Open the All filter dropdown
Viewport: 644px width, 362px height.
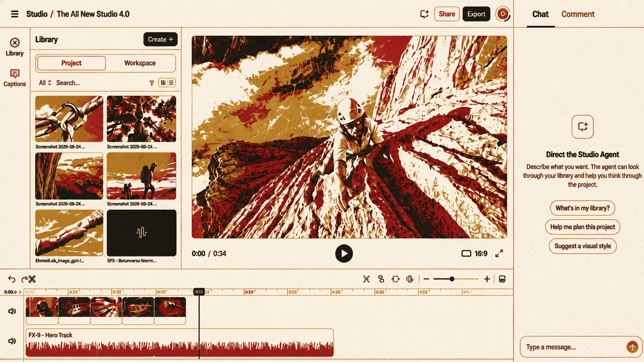click(45, 83)
